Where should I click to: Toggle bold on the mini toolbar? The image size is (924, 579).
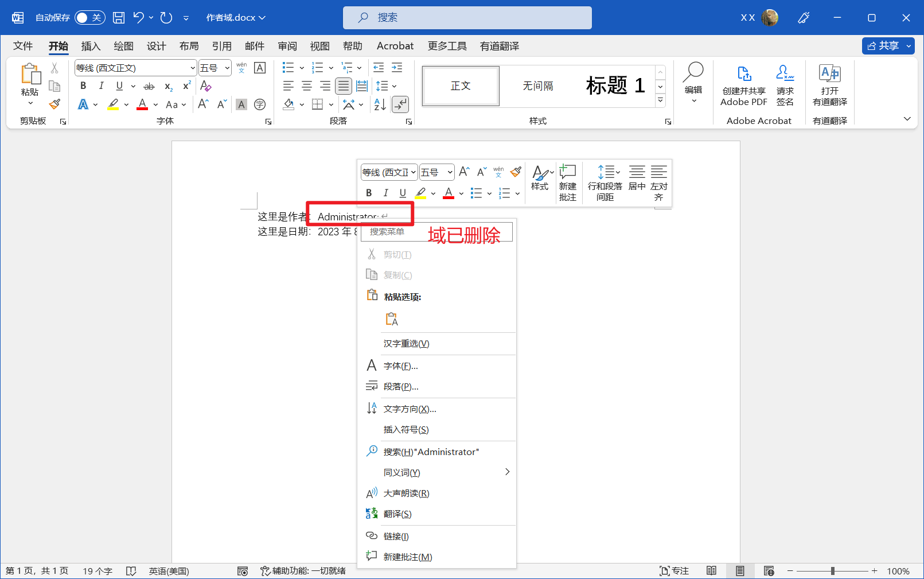369,193
